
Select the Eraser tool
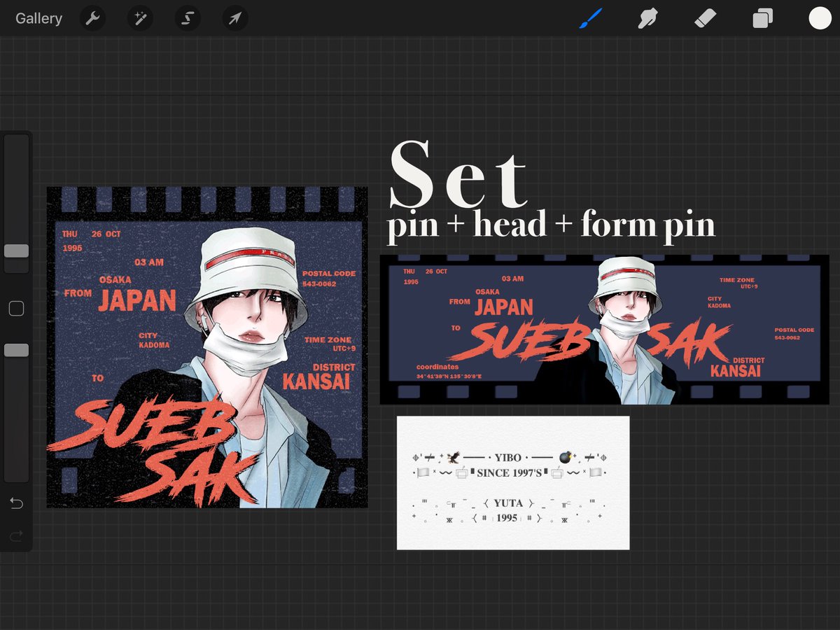(x=706, y=18)
